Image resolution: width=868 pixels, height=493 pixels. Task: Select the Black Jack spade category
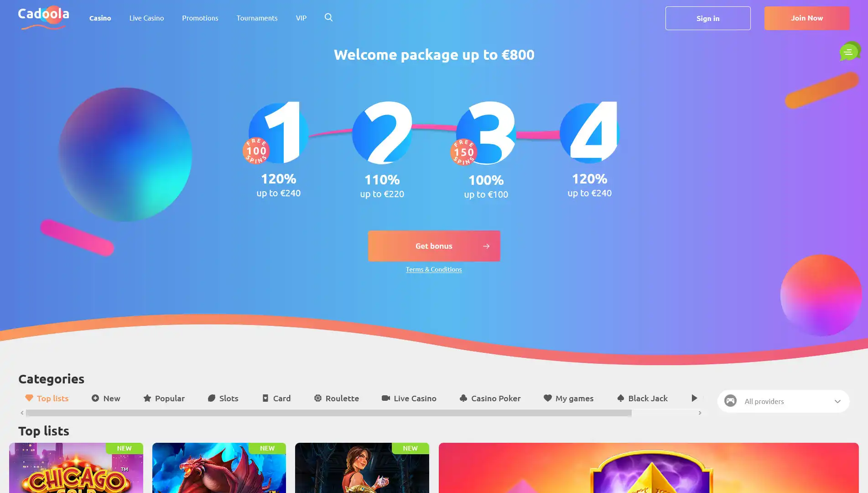(x=642, y=398)
